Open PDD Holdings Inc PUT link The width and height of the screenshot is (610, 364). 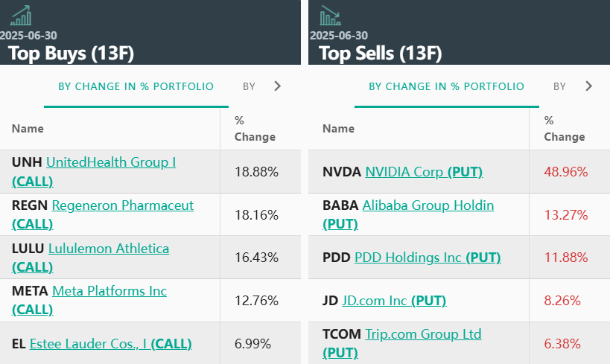coord(428,258)
